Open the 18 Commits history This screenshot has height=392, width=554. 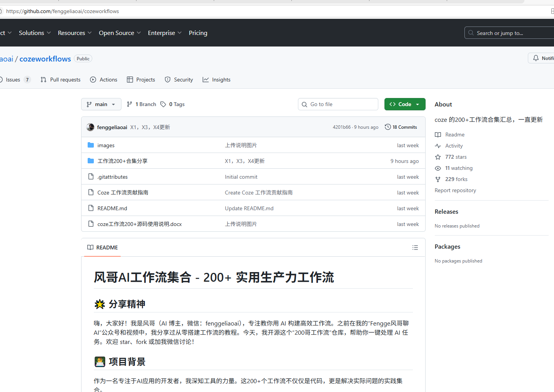(401, 127)
